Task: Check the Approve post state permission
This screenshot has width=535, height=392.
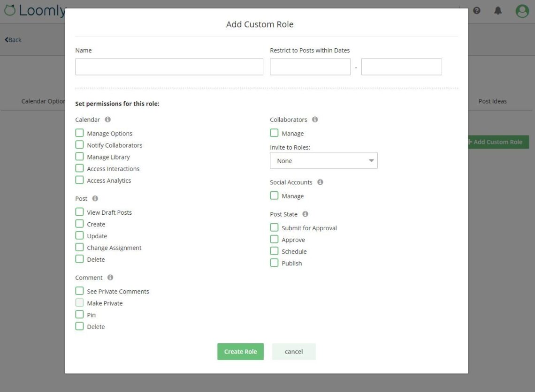Action: point(274,239)
